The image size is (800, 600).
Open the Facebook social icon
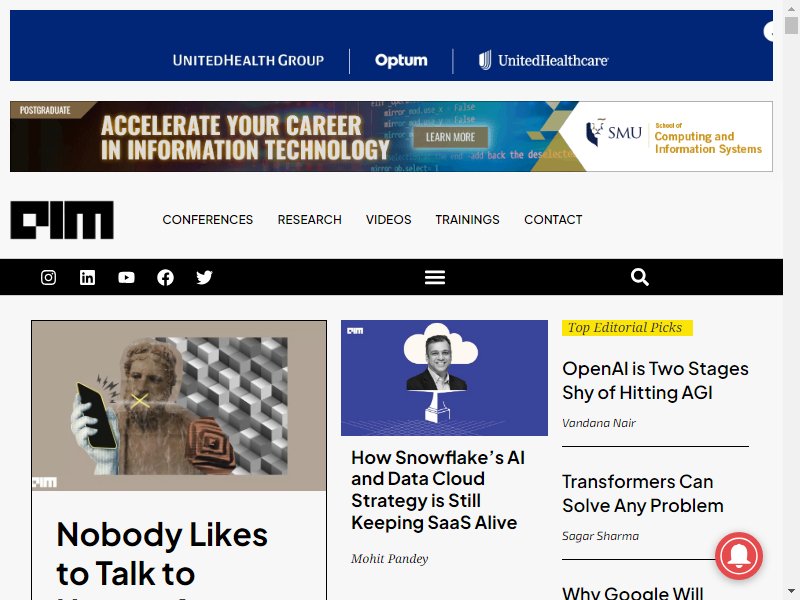(x=165, y=278)
